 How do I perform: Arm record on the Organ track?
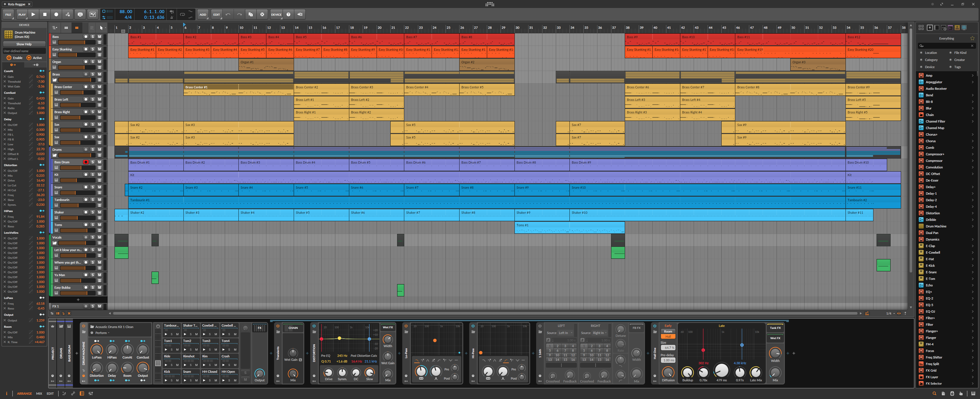coord(85,62)
